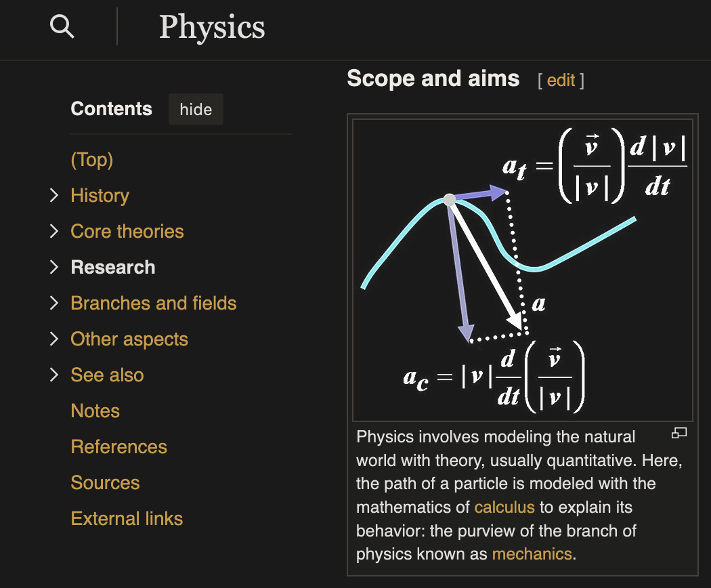Expand Branches and fields in contents
The image size is (711, 588).
point(54,303)
